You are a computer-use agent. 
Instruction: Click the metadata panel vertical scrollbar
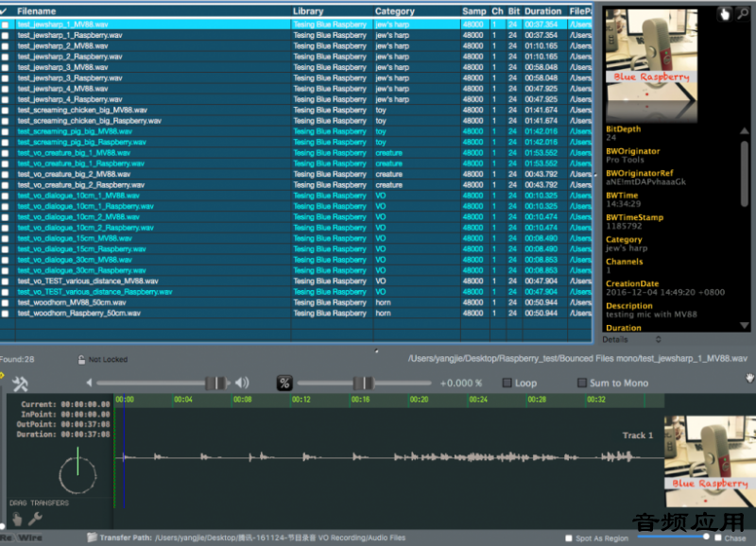click(x=745, y=174)
